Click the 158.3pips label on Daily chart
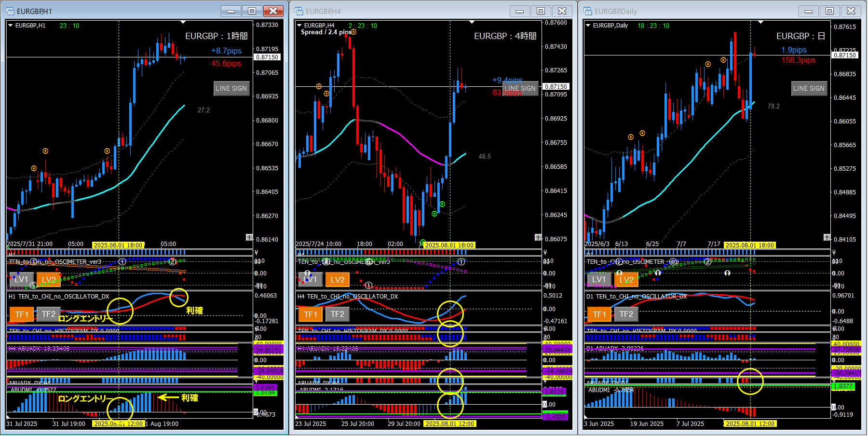This screenshot has height=436, width=868. (799, 60)
